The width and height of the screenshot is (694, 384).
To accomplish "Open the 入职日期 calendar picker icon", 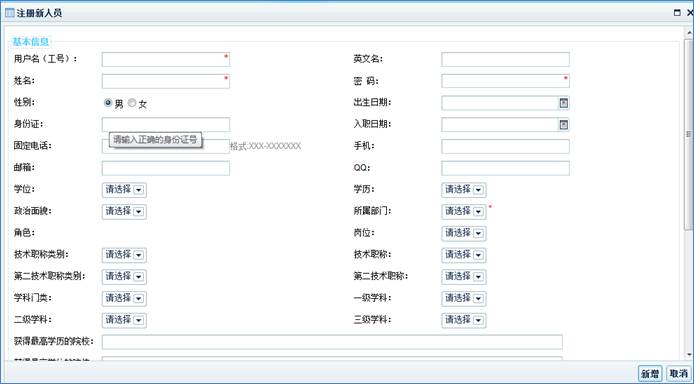I will 563,125.
